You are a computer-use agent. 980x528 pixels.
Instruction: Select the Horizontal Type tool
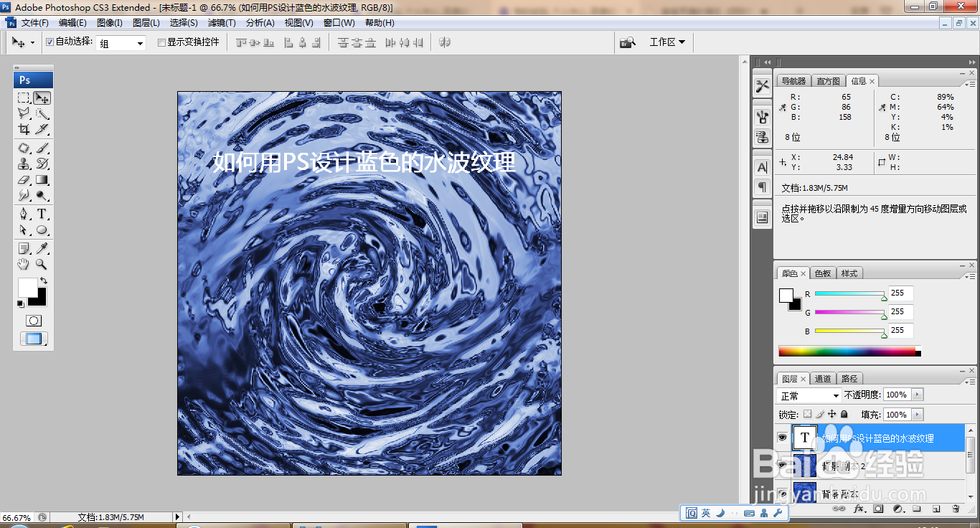click(x=42, y=214)
